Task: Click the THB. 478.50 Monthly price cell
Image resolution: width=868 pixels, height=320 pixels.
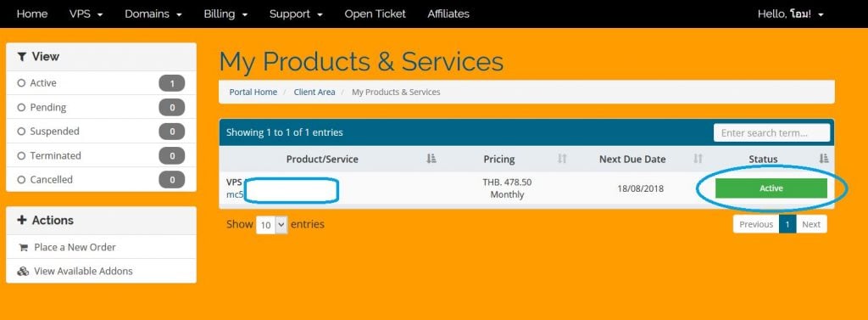Action: (x=507, y=188)
